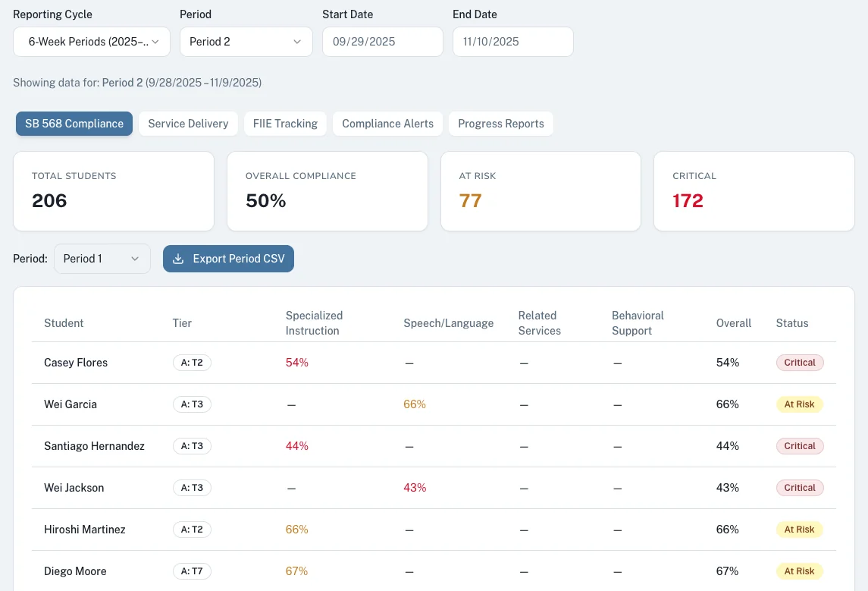The height and width of the screenshot is (591, 868).
Task: Click the Critical badge for Wei Jackson
Action: click(x=800, y=488)
